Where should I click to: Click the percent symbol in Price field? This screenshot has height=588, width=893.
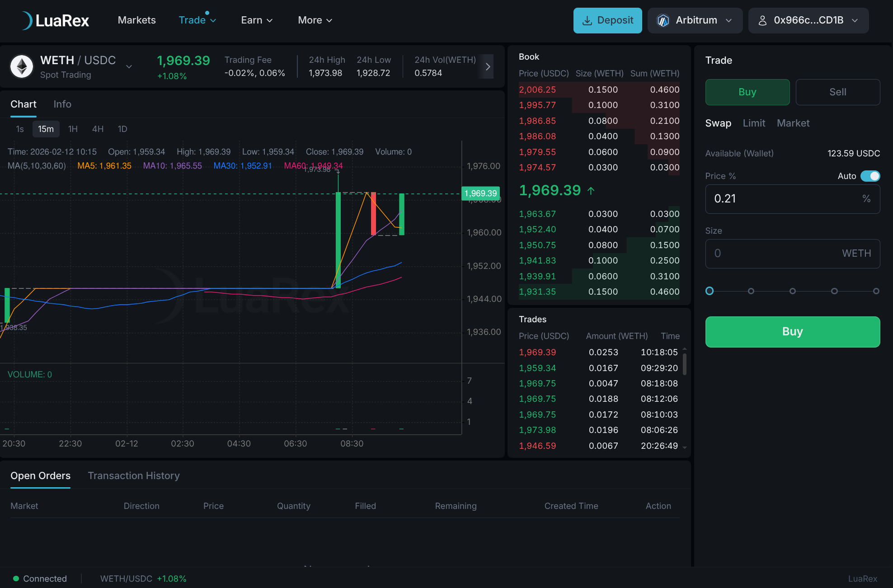866,198
